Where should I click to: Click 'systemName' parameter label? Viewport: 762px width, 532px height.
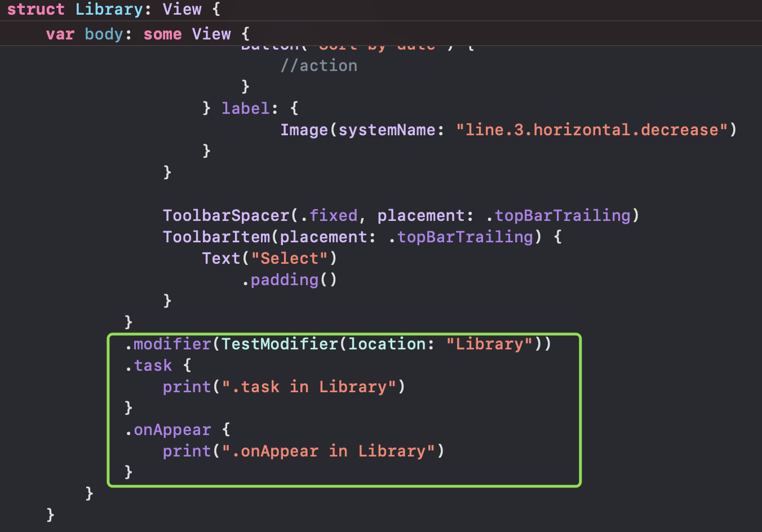pos(387,130)
